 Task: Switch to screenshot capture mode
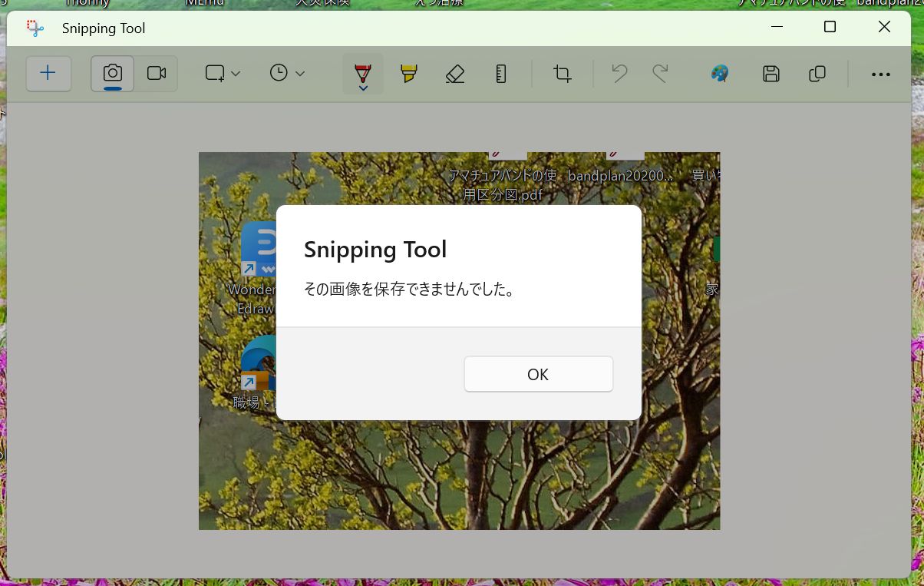click(x=113, y=74)
